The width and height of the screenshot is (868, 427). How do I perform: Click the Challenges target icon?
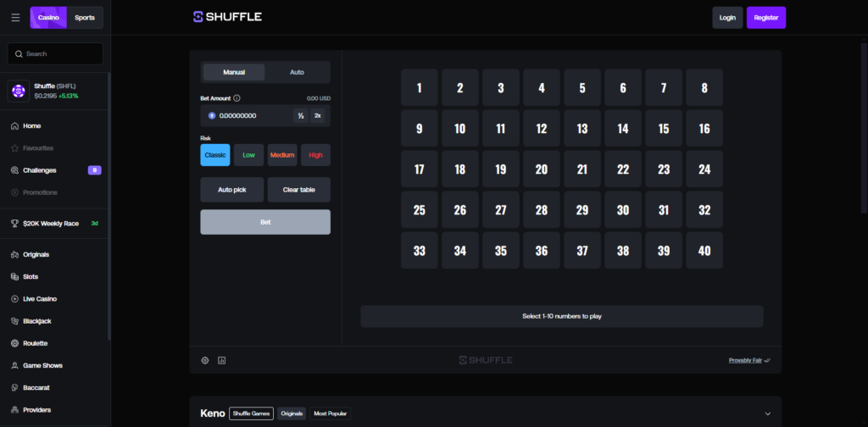[15, 170]
